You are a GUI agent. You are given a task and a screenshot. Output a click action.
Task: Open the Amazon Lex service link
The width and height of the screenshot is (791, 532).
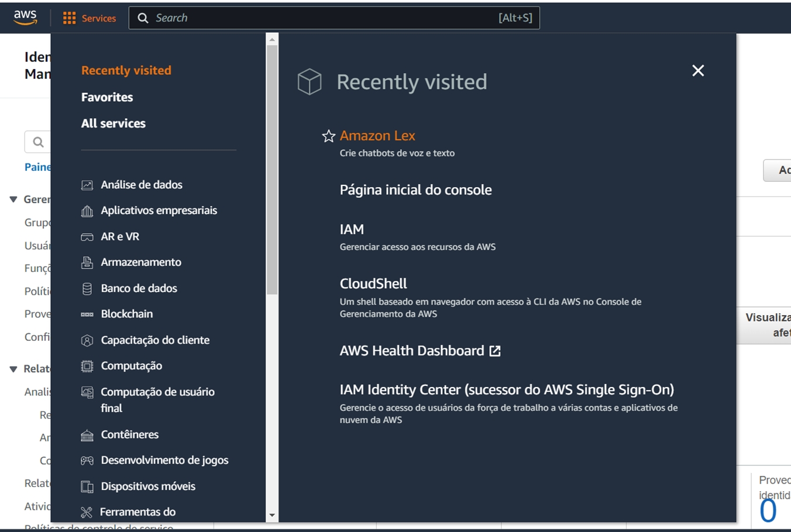click(x=377, y=136)
